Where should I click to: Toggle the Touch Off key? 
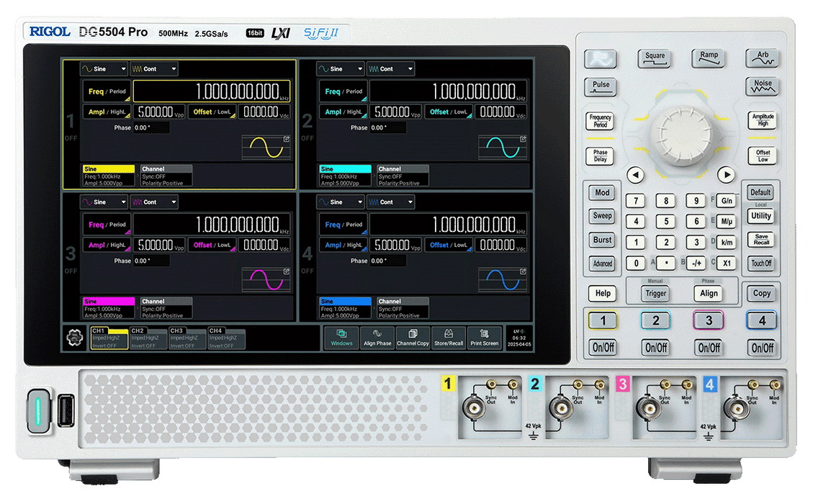tap(760, 263)
